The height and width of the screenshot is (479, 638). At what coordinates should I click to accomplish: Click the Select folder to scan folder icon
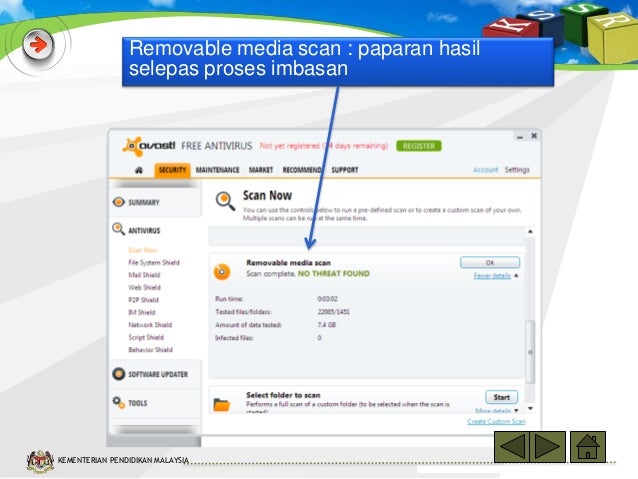(222, 405)
